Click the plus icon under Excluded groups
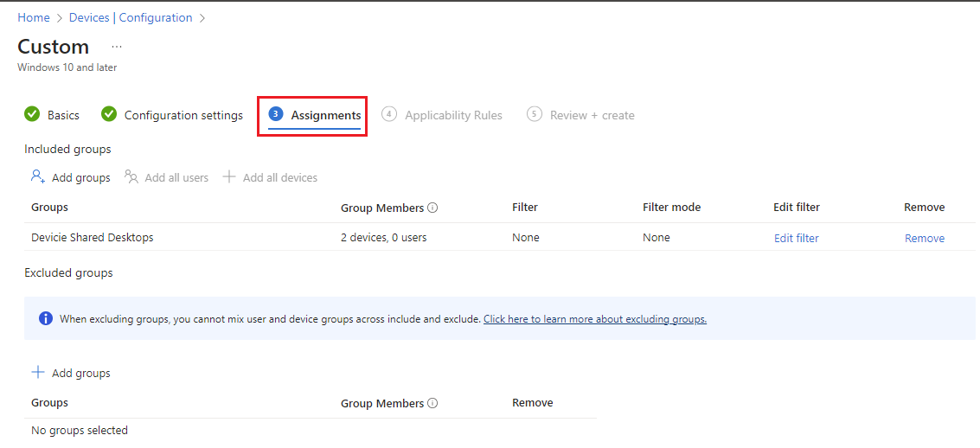The width and height of the screenshot is (980, 448). coord(37,373)
